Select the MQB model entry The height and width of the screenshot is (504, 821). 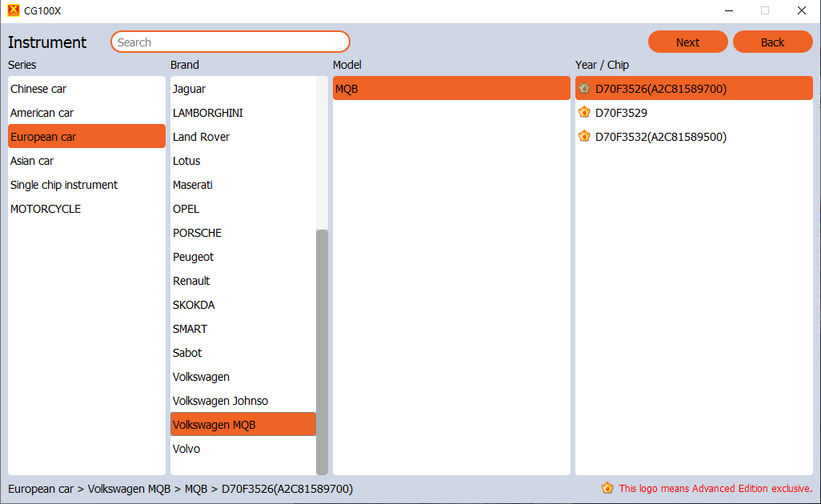(346, 89)
